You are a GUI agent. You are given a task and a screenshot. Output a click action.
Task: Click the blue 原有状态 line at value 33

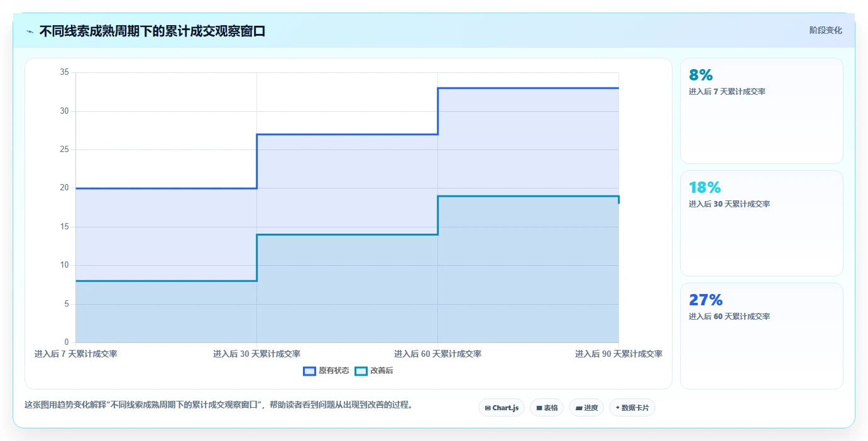click(528, 88)
